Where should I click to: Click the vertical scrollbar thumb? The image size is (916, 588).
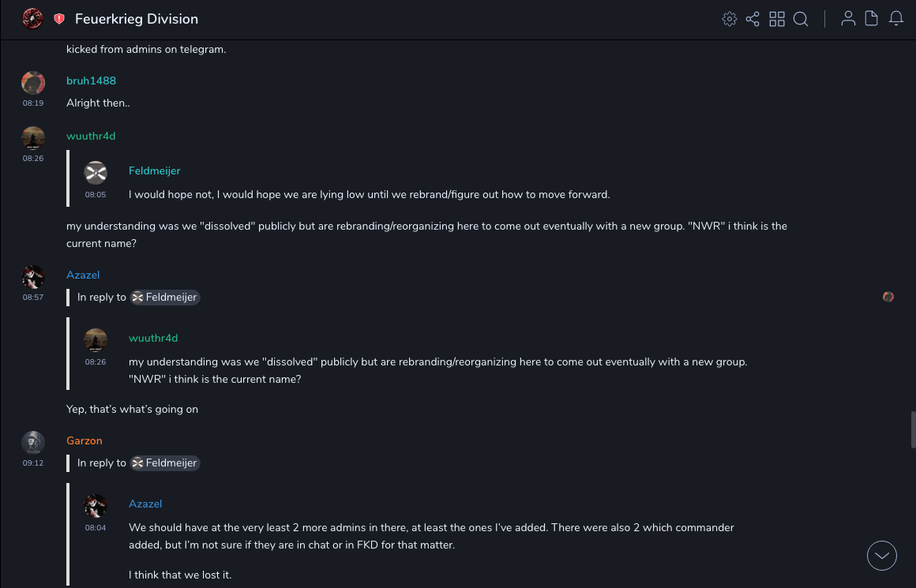pyautogui.click(x=913, y=429)
